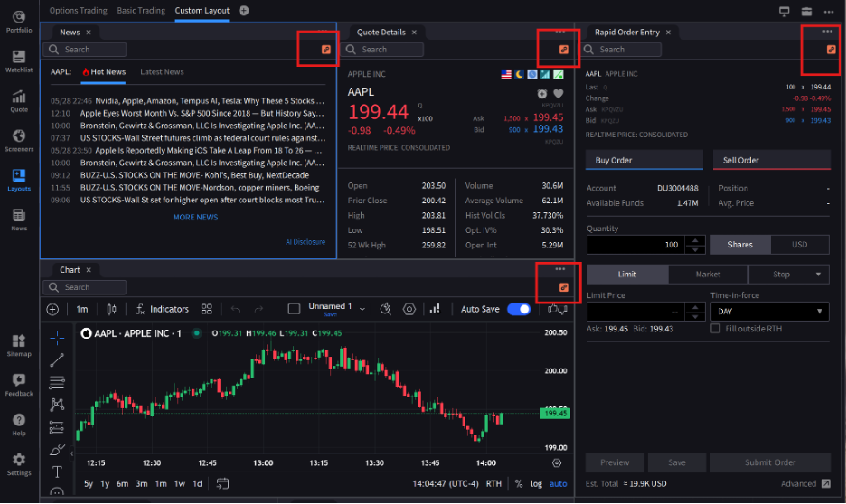Select the Custom Layout tab
846x504 pixels.
tap(202, 10)
